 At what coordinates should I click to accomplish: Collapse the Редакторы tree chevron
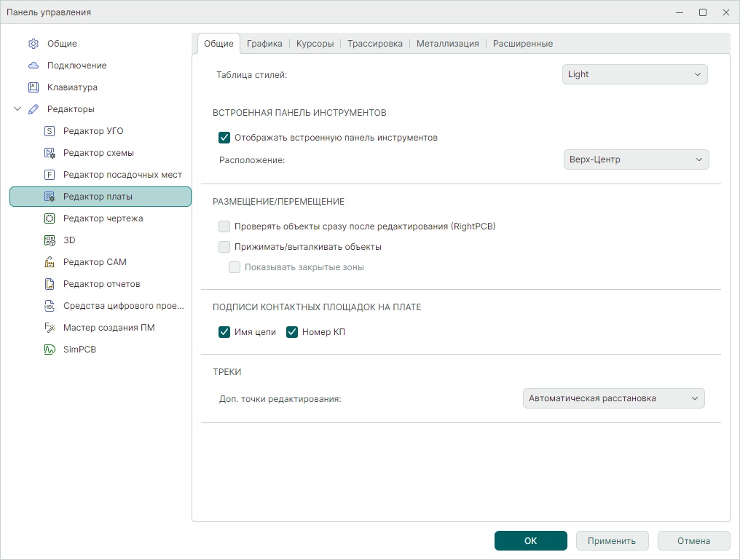(17, 109)
